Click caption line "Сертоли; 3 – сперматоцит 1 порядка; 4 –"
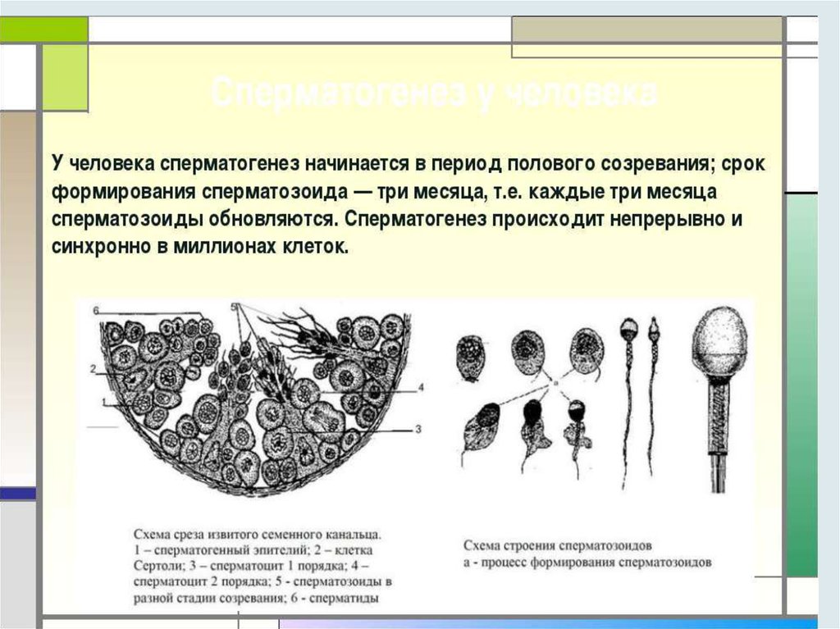Screen dimensions: 840x629 (x=251, y=566)
